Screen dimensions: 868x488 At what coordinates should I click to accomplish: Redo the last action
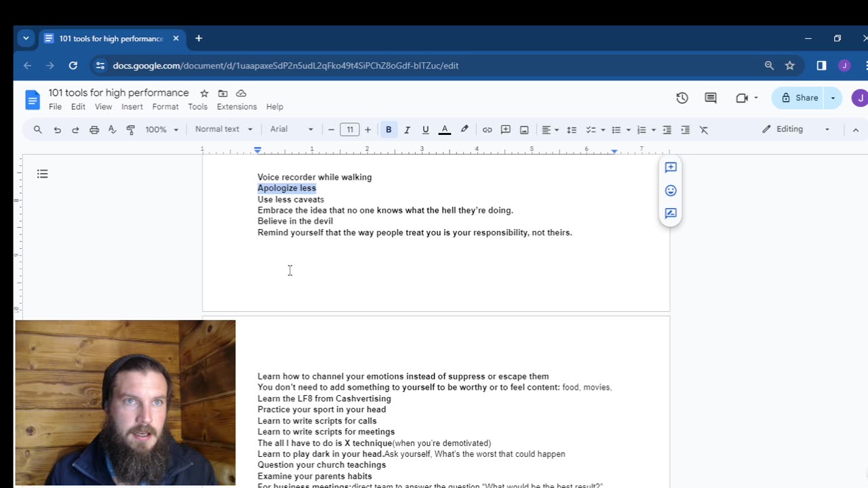tap(75, 129)
